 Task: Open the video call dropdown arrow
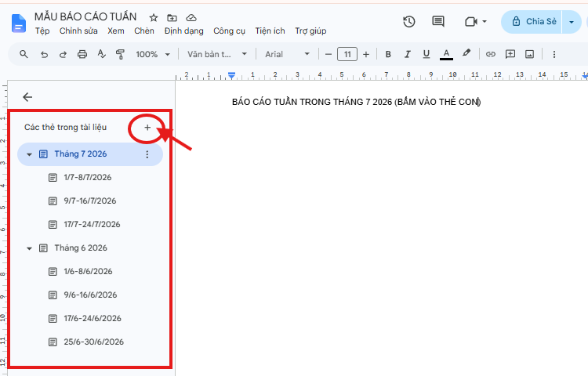click(x=485, y=22)
